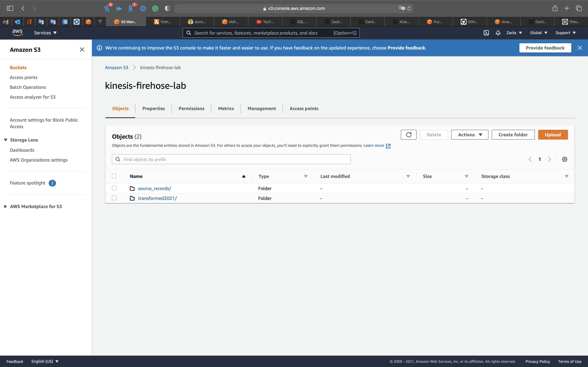Click the refresh objects icon button
This screenshot has width=588, height=367.
coord(409,135)
